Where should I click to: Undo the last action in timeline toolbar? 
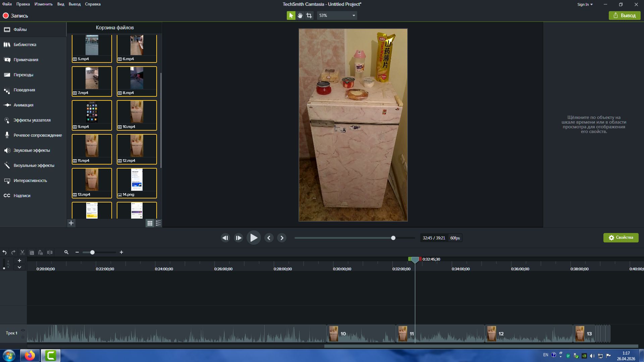(4, 252)
